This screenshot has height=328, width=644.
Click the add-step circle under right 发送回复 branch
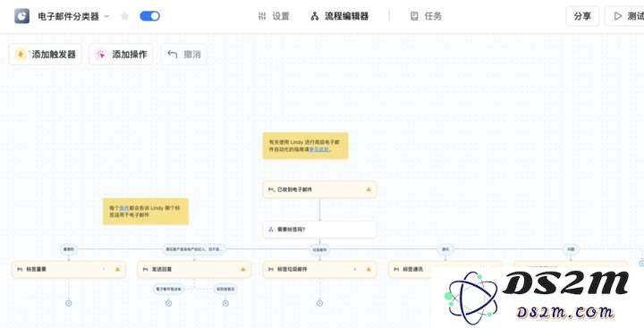point(225,303)
